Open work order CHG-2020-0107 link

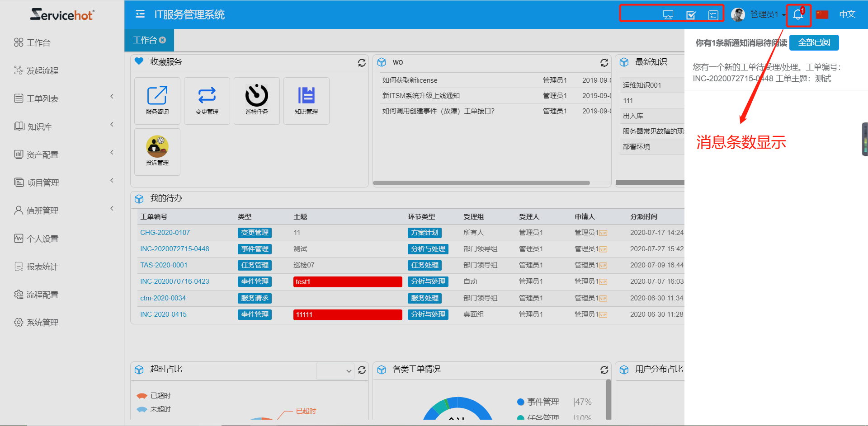pyautogui.click(x=165, y=233)
